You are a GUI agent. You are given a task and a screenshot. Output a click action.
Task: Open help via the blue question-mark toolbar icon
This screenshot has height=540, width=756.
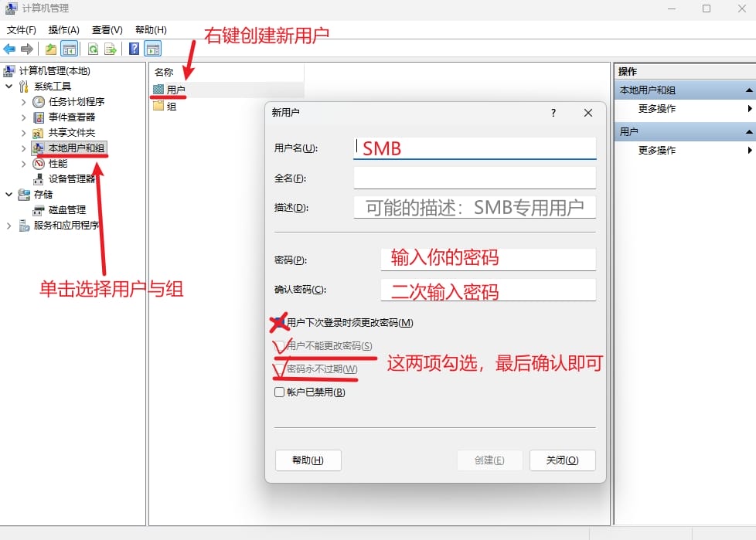[134, 49]
